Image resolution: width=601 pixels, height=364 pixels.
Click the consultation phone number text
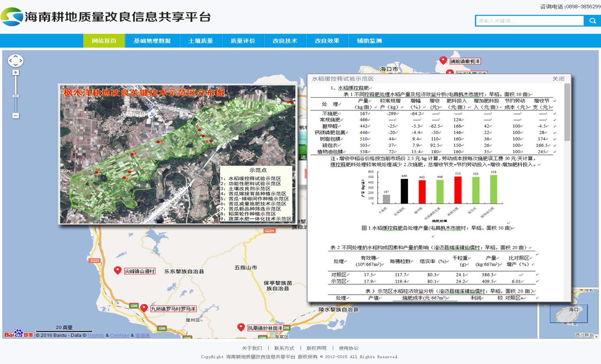(x=570, y=7)
